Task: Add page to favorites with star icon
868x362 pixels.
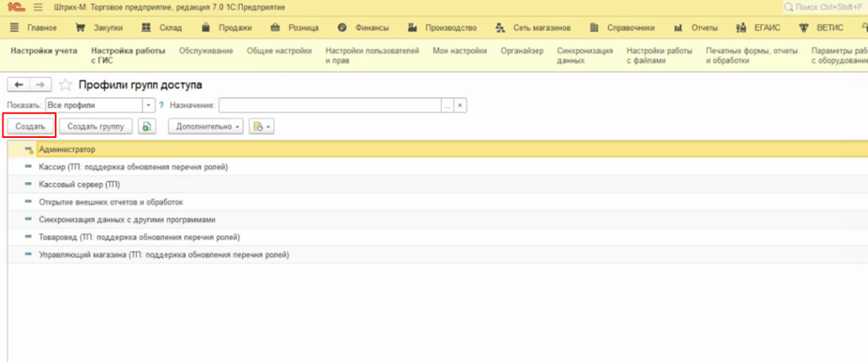Action: coord(65,85)
